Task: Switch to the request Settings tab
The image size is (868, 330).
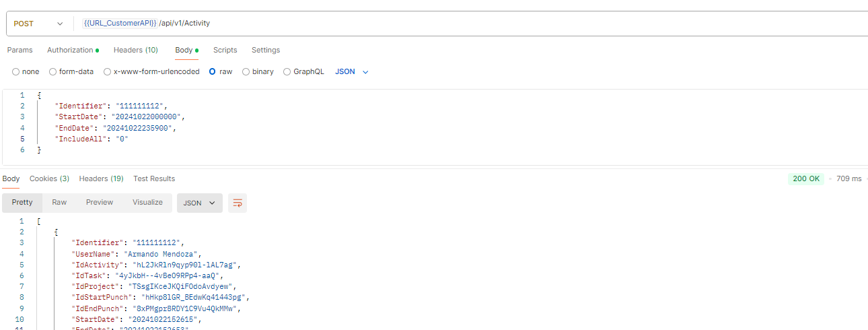Action: (x=265, y=50)
